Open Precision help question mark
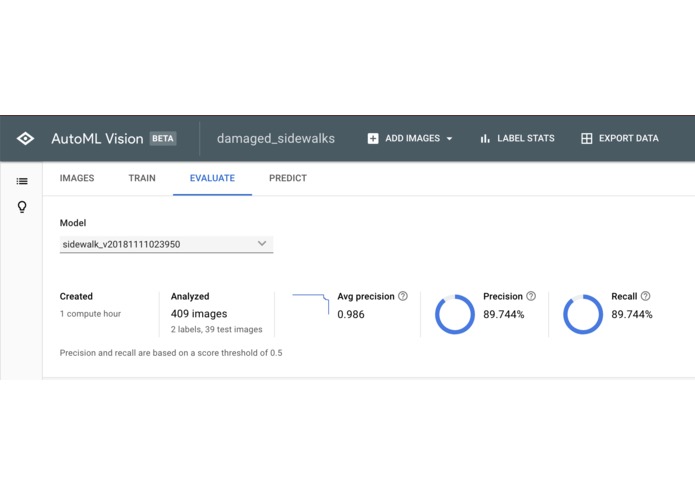The height and width of the screenshot is (494, 695). (x=531, y=296)
